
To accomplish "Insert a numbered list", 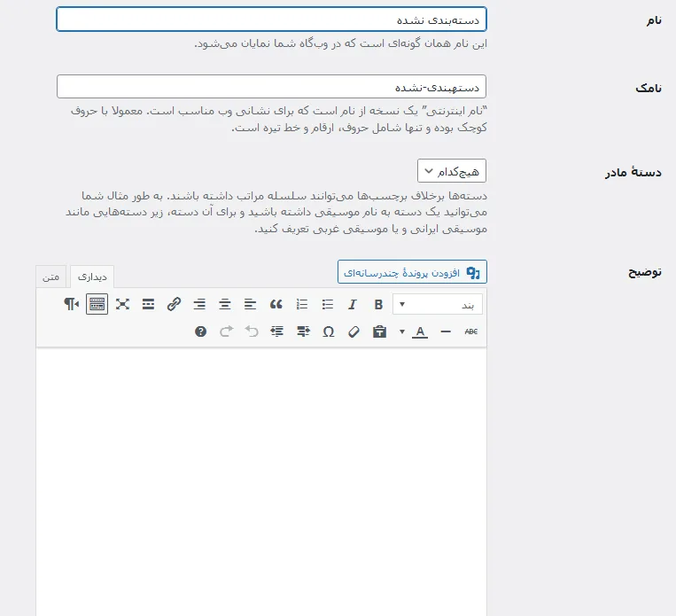I will pos(302,305).
